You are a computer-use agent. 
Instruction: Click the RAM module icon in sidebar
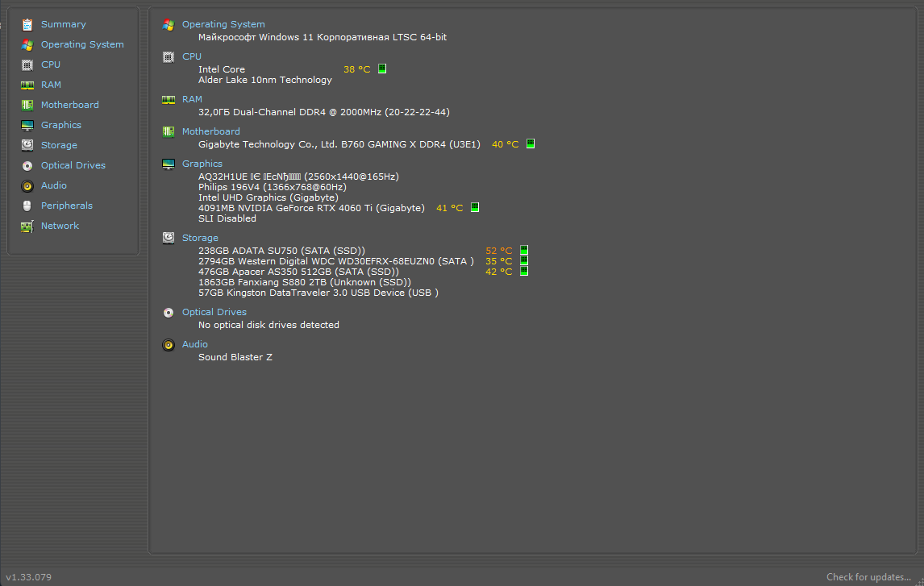(x=27, y=85)
